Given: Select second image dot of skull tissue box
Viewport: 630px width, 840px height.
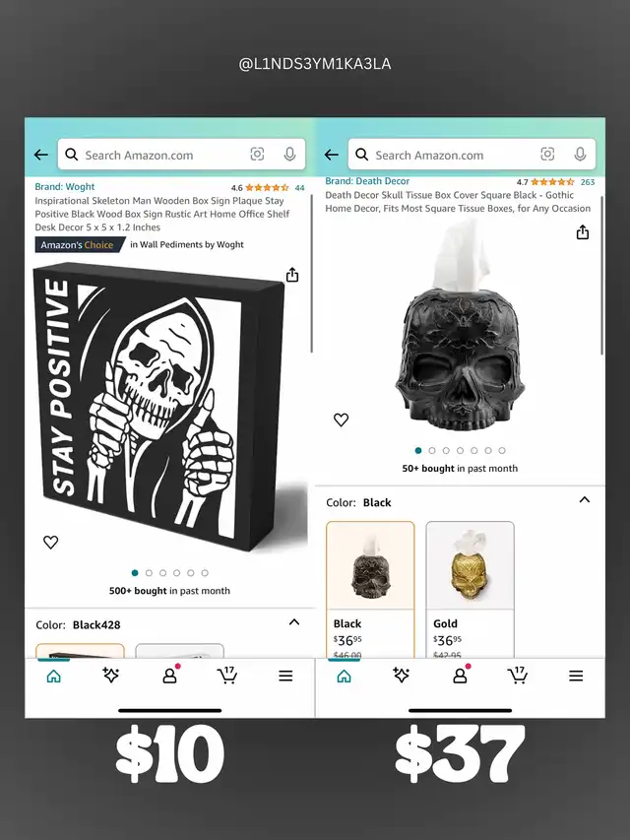Looking at the screenshot, I should (x=432, y=451).
